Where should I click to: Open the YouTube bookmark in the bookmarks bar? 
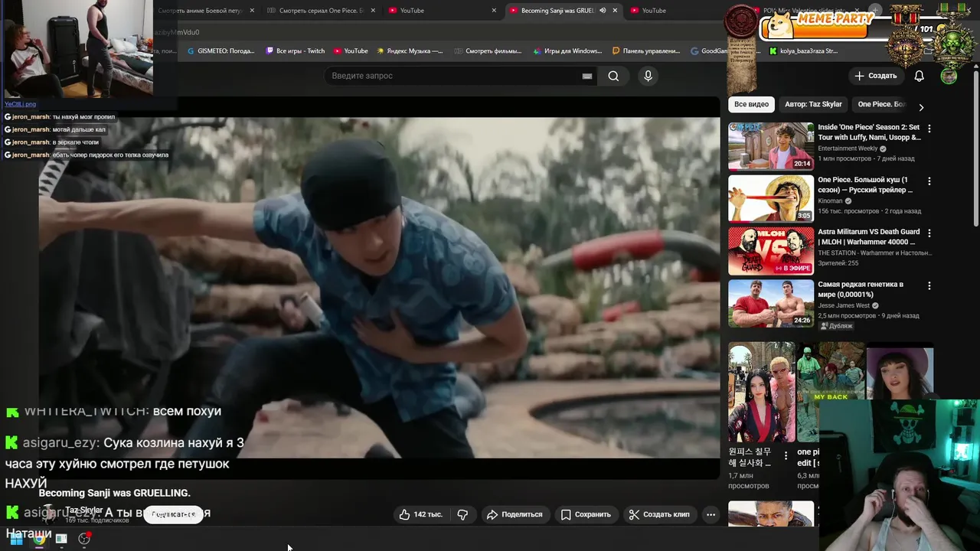[351, 51]
